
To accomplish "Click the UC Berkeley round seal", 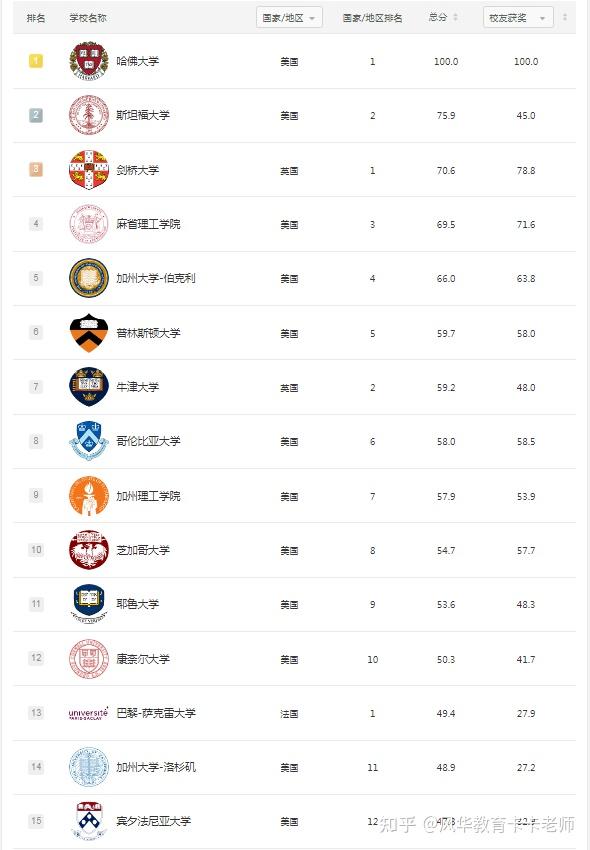I will coord(89,278).
